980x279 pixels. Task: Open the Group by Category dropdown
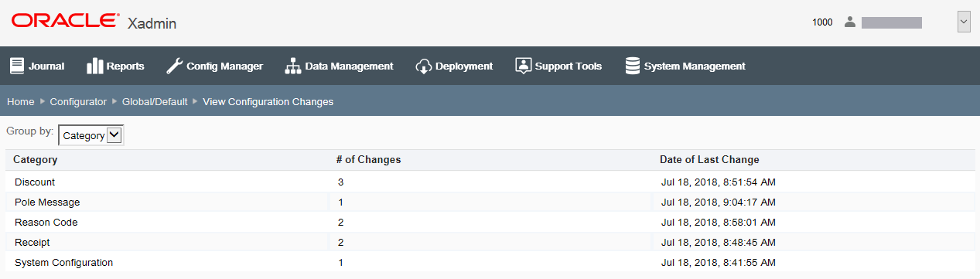pyautogui.click(x=91, y=135)
